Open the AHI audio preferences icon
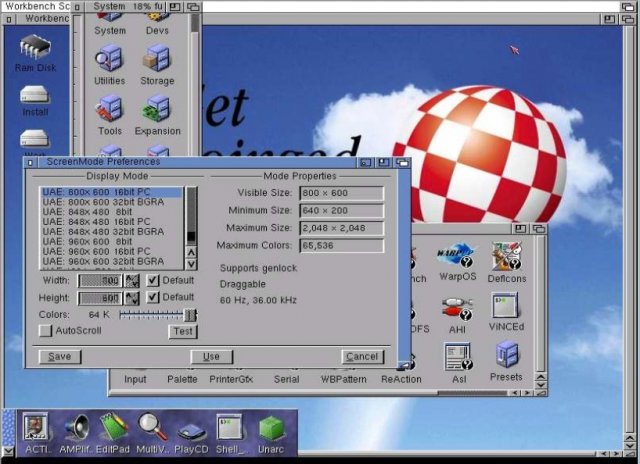Viewport: 640px width, 464px height. tap(457, 315)
